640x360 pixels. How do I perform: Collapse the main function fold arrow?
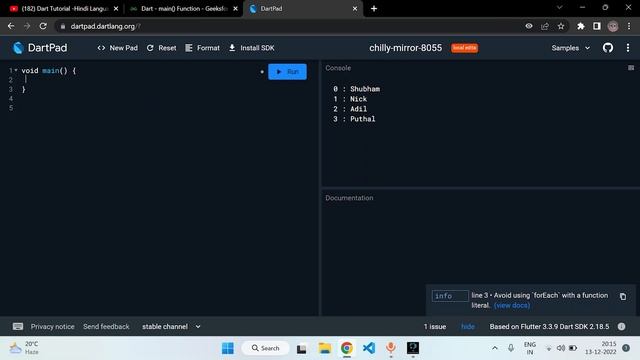(x=16, y=70)
